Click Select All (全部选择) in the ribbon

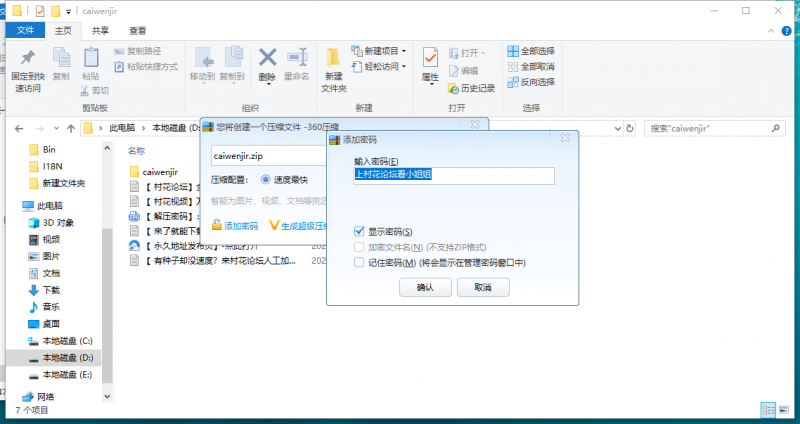pos(531,51)
